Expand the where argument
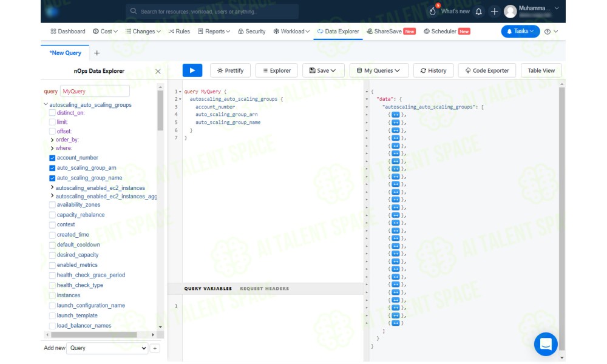The image size is (607, 364). [x=52, y=148]
